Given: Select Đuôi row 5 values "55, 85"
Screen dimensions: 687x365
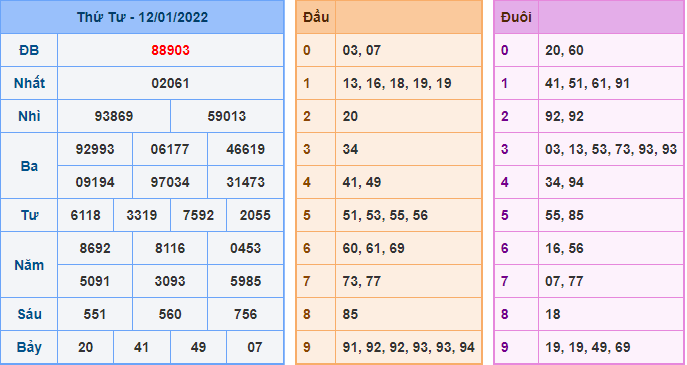Looking at the screenshot, I should (x=564, y=215).
